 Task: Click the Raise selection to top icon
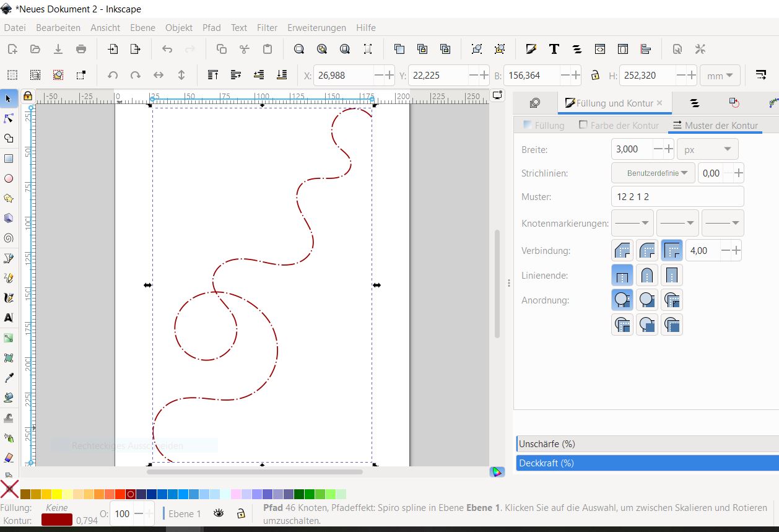(x=213, y=75)
